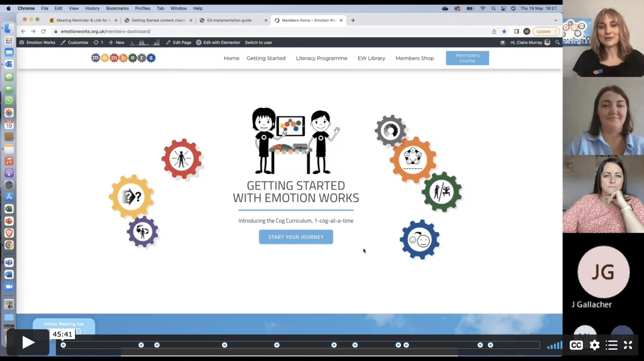This screenshot has height=361, width=644.
Task: Select 'Literacy Programme' in the site navigation
Action: click(321, 58)
